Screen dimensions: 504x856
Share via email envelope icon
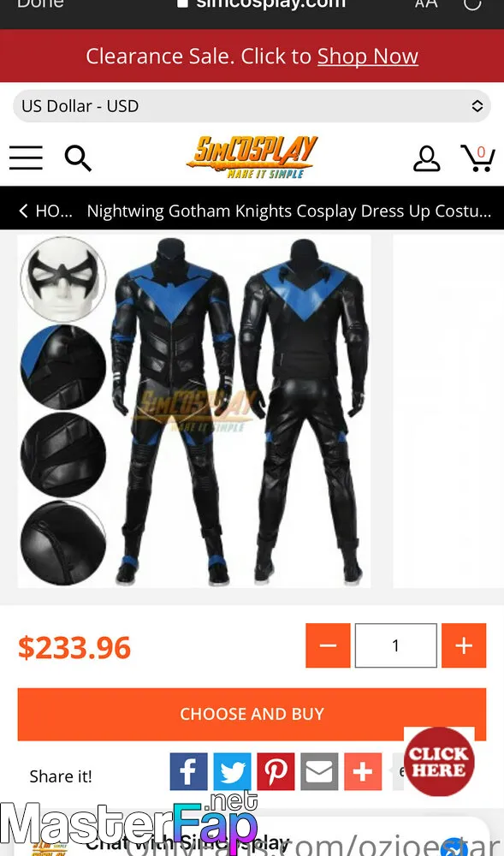[319, 771]
